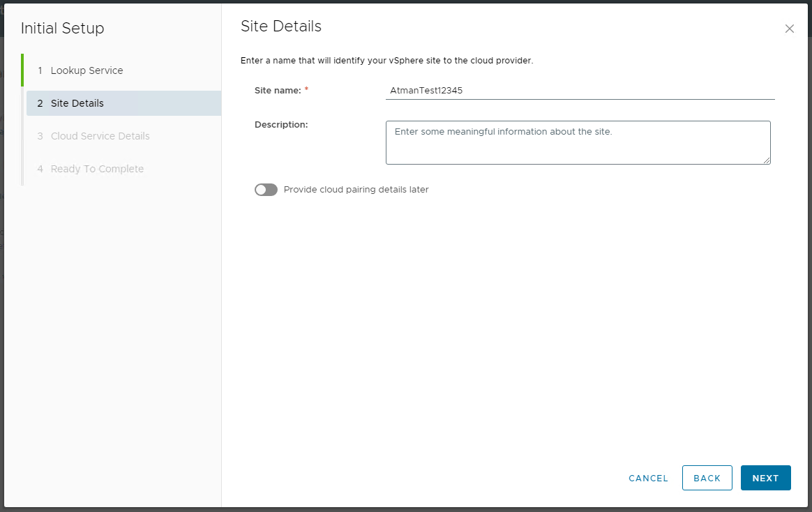Click the 'Provide cloud pairing details later' label
812x512 pixels.
(x=356, y=190)
